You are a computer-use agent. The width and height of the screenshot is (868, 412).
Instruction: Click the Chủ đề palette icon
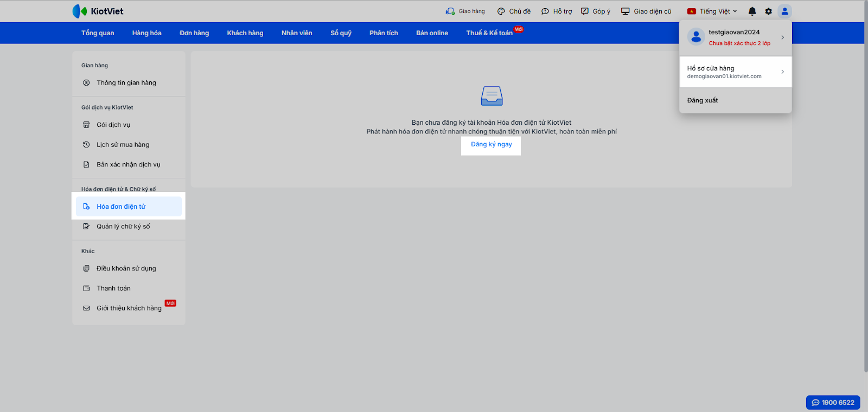[501, 11]
